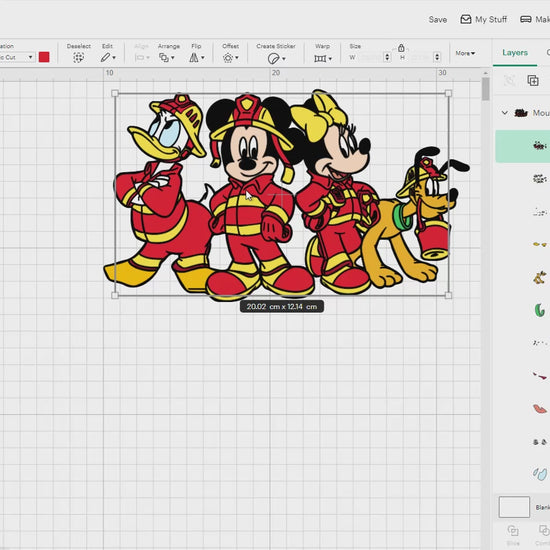Open the More dropdown menu

pos(465,53)
